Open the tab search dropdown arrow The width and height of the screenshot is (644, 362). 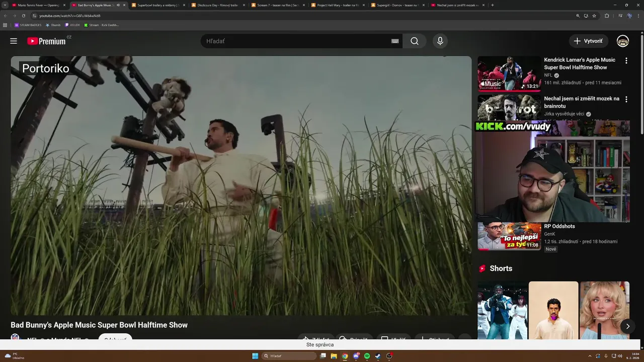pyautogui.click(x=5, y=5)
